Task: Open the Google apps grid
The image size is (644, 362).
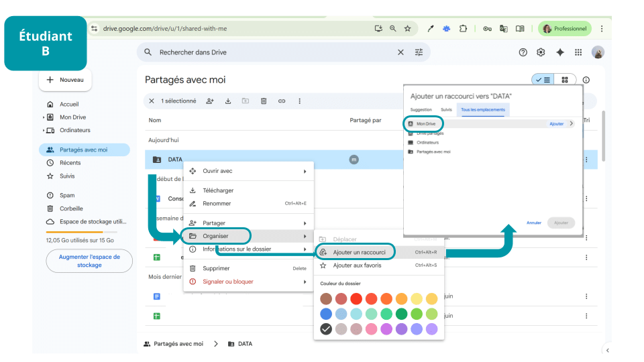Action: click(578, 52)
